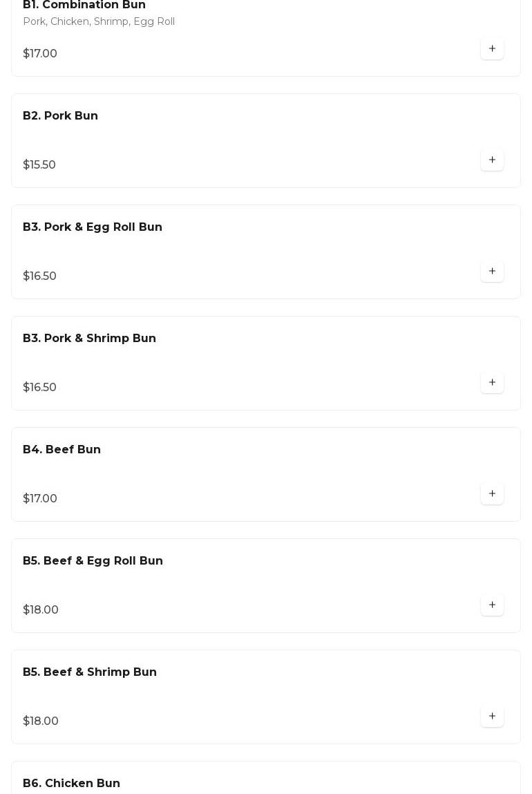532x794 pixels.
Task: Click plus icon for B2 Pork Bun
Action: tap(492, 160)
